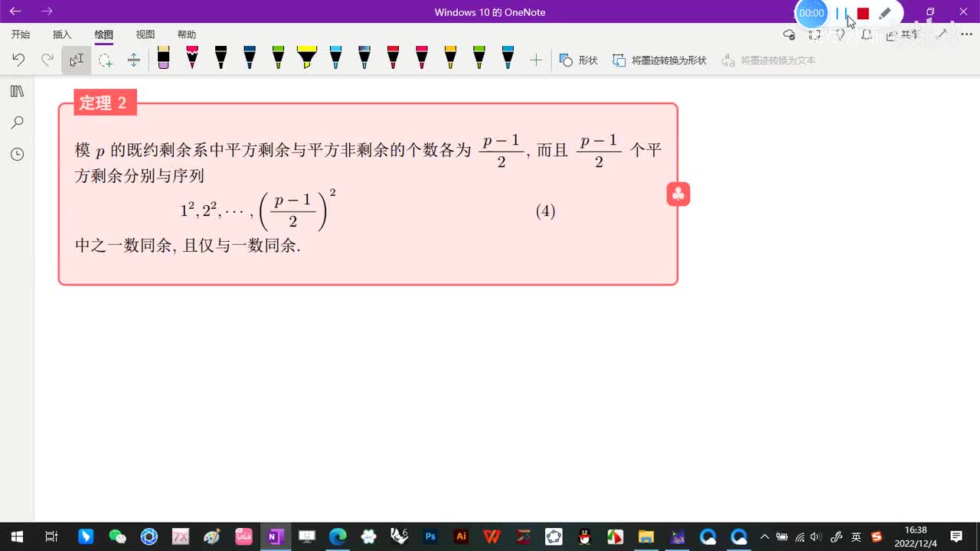
Task: Open the recorder's pencil annotation tool
Action: [885, 13]
